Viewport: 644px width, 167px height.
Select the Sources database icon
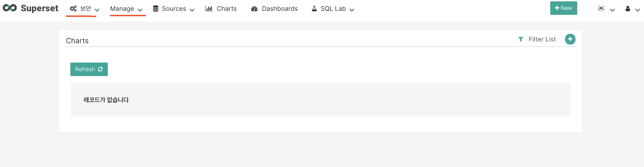(156, 8)
